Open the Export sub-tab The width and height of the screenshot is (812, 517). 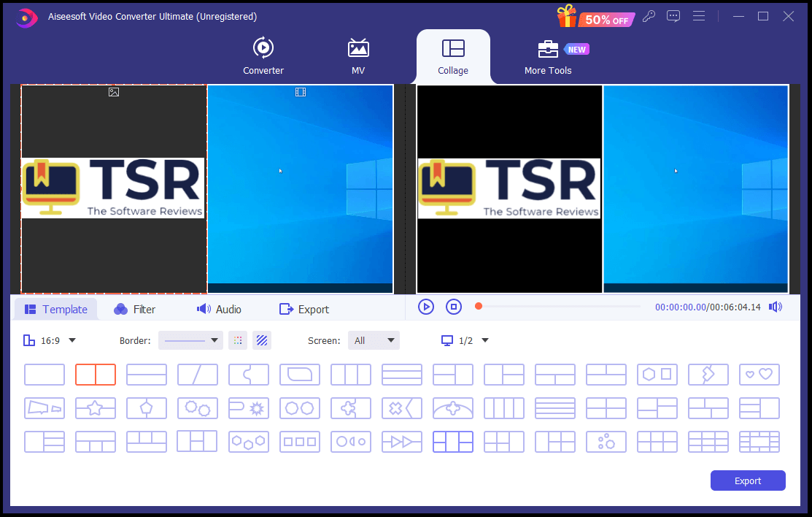304,309
